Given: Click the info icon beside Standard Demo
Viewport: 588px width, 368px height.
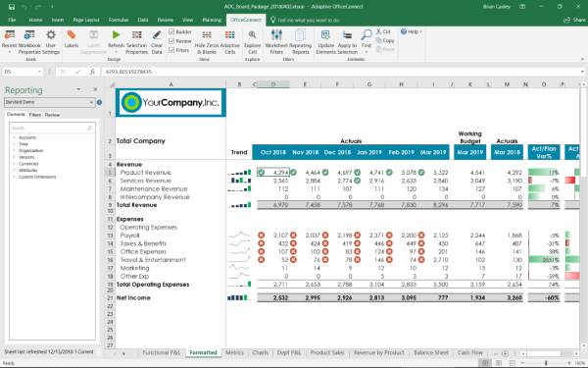Looking at the screenshot, I should 99,102.
